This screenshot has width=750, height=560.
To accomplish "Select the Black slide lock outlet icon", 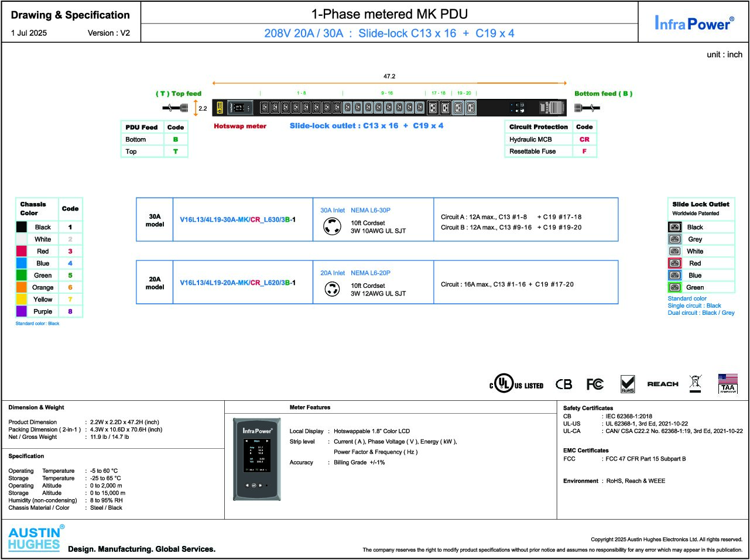I will pos(675,227).
